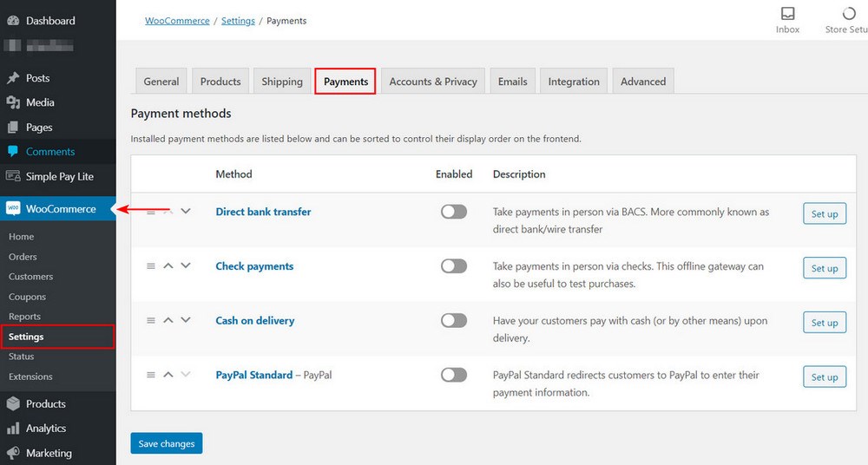Image resolution: width=868 pixels, height=465 pixels.
Task: Click the Products box icon in sidebar
Action: click(x=13, y=404)
